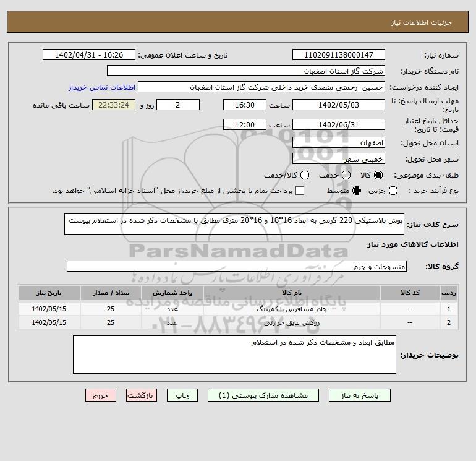Click the پاسخ به نیاز button
The height and width of the screenshot is (461, 476).
[360, 395]
